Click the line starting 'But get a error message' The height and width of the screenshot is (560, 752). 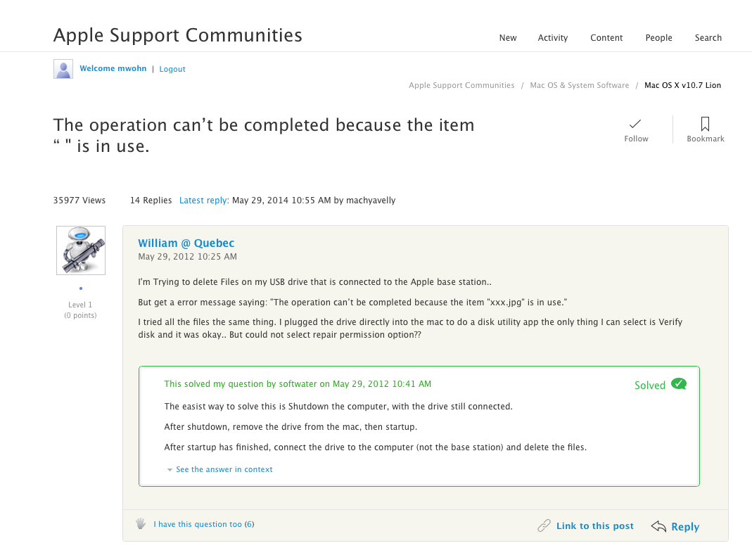[x=352, y=303]
